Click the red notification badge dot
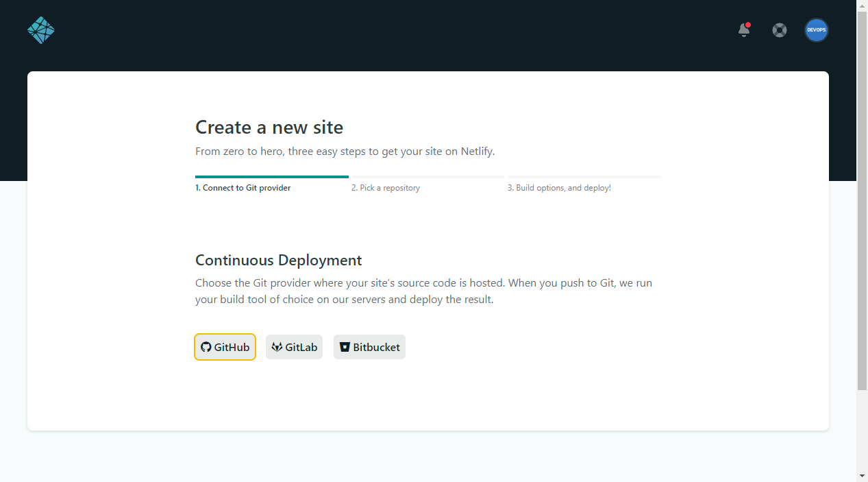 pos(748,25)
